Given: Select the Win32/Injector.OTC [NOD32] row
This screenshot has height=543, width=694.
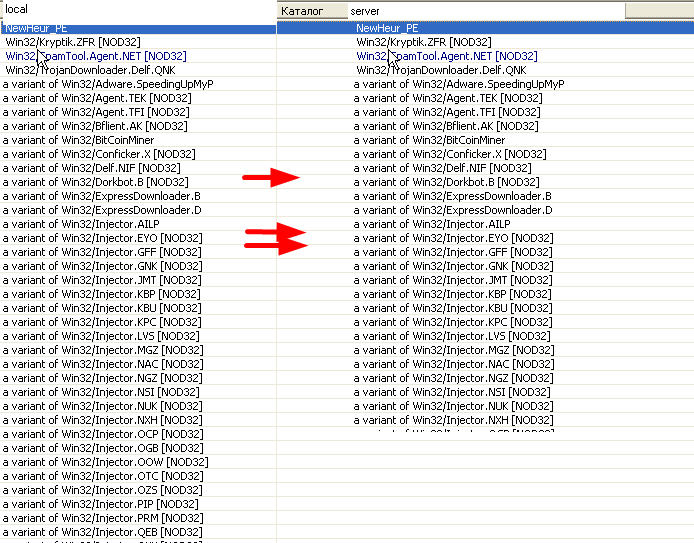Looking at the screenshot, I should tap(103, 477).
